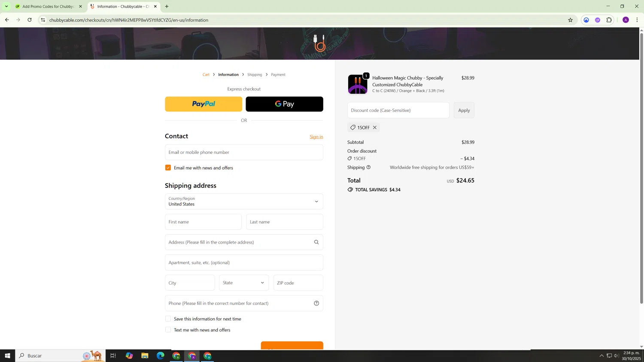Click the Sign in link

point(316,137)
